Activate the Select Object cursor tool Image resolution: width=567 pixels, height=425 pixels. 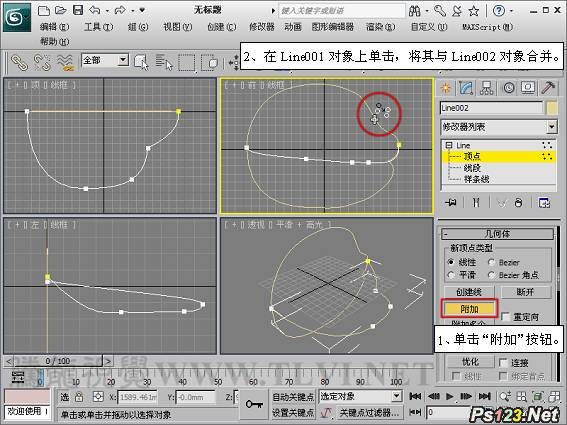(141, 62)
